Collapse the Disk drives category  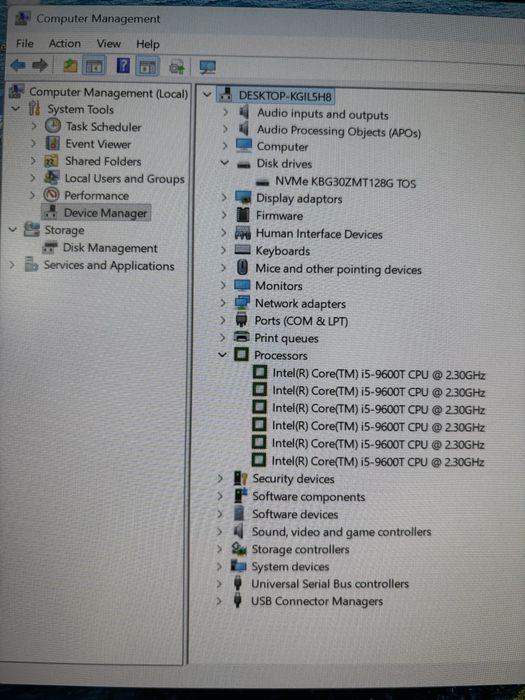[x=225, y=163]
